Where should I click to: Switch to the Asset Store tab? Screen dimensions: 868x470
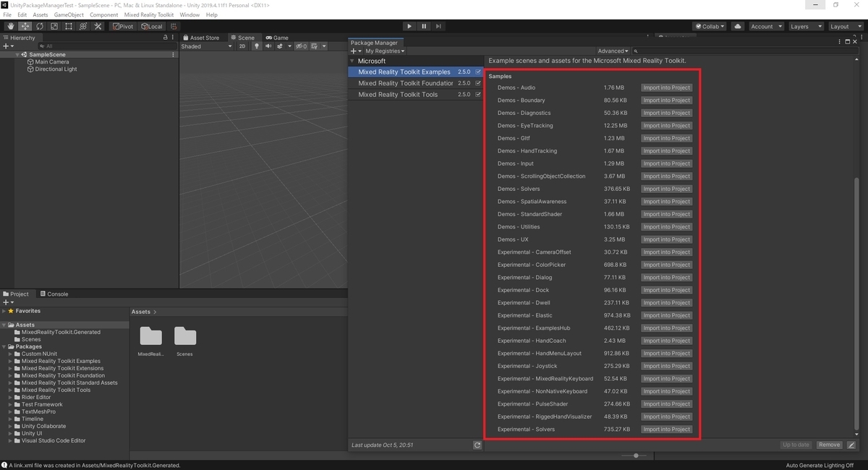coord(202,38)
